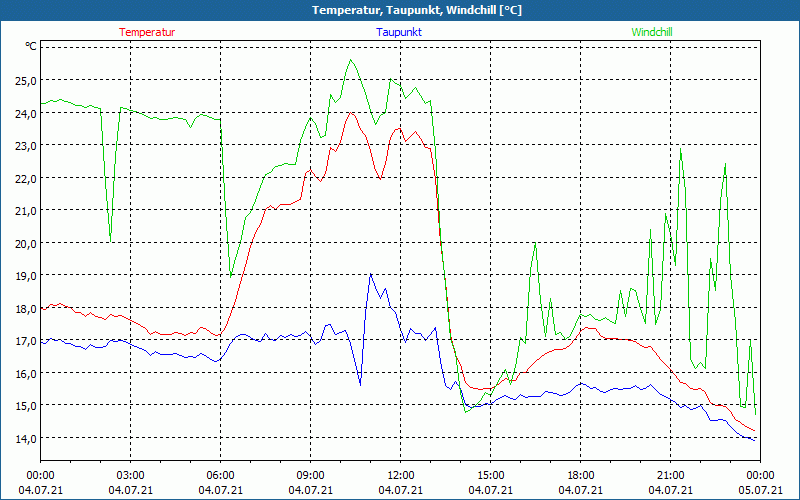Viewport: 800px width, 500px height.
Task: Click the 18,0 y-axis value
Action: [27, 308]
